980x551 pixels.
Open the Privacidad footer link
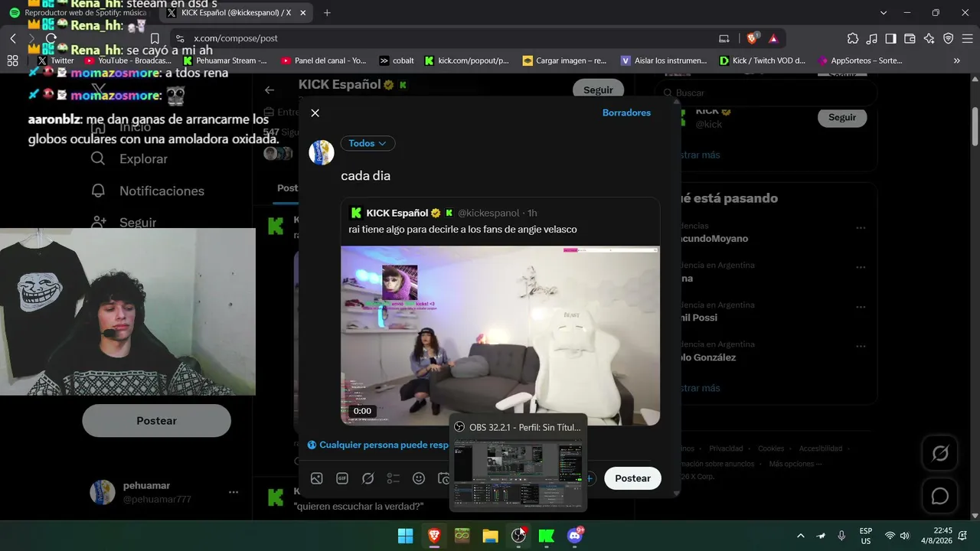[726, 448]
